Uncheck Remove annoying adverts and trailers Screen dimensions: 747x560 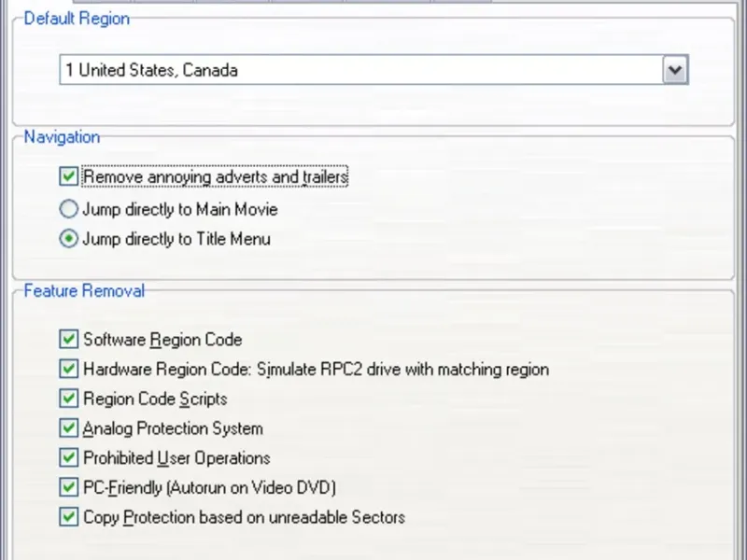pyautogui.click(x=68, y=176)
